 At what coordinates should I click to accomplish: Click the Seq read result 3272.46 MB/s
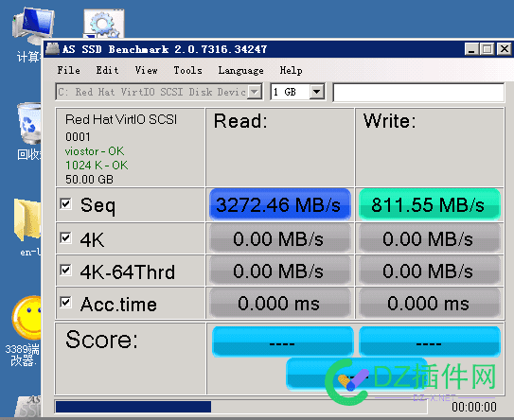click(x=280, y=204)
